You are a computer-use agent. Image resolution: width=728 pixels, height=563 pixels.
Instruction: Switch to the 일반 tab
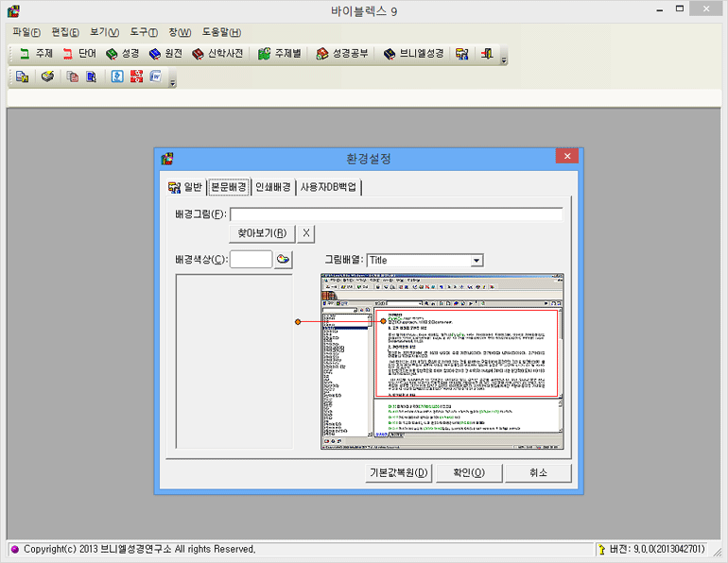(x=185, y=187)
